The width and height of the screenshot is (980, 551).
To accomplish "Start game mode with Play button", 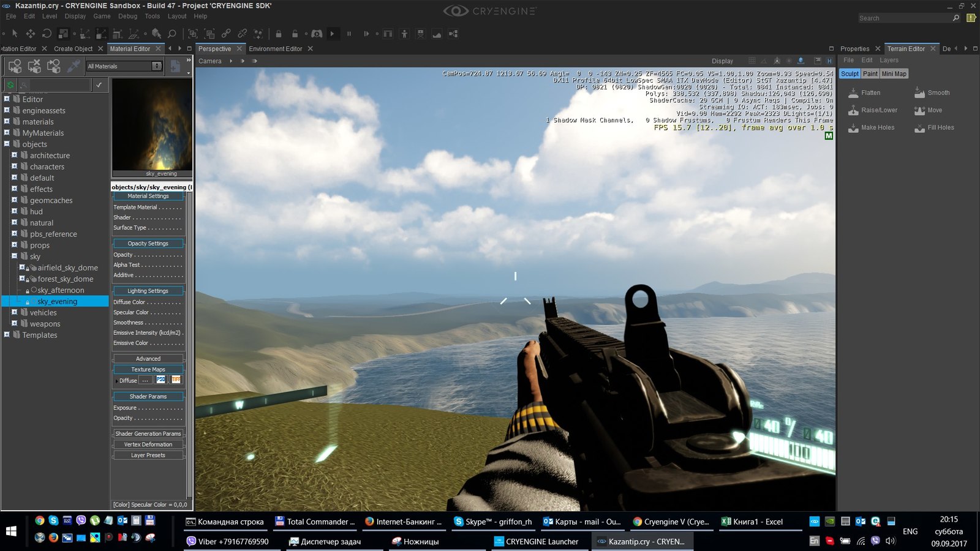I will coord(333,34).
